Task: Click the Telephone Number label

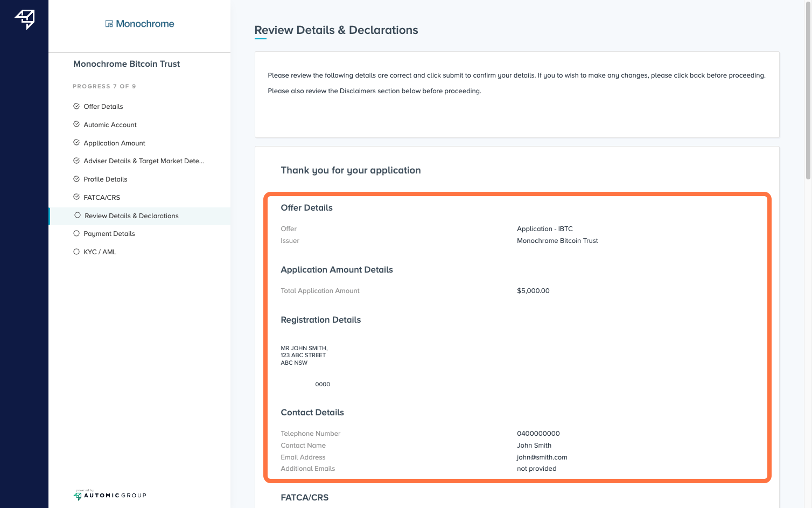Action: click(310, 434)
